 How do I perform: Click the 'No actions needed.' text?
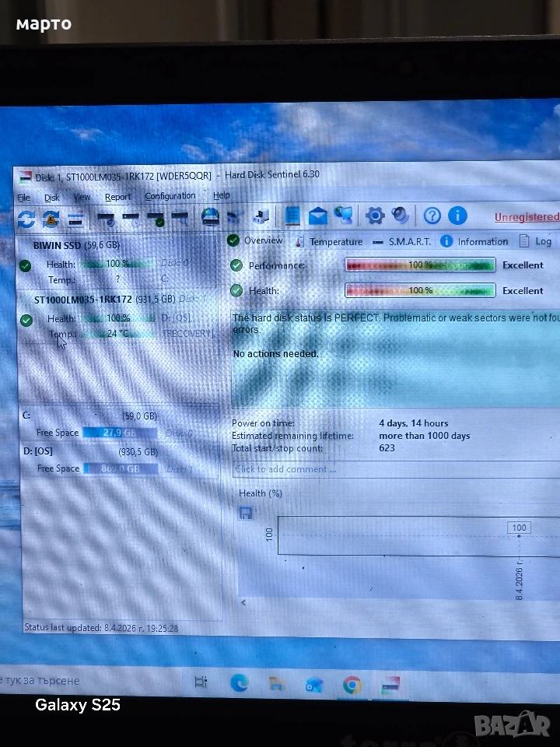click(x=275, y=354)
